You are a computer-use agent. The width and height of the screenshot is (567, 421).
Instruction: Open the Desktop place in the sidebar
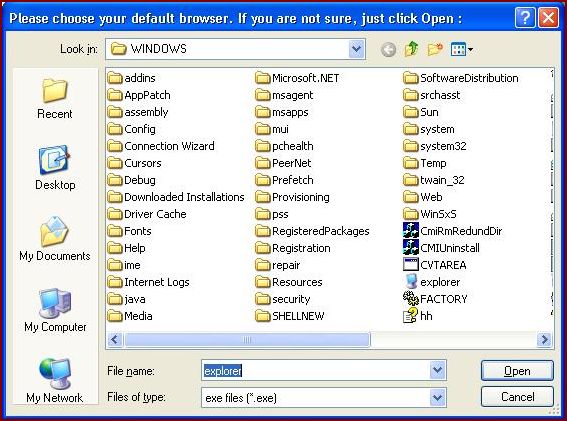click(x=55, y=168)
